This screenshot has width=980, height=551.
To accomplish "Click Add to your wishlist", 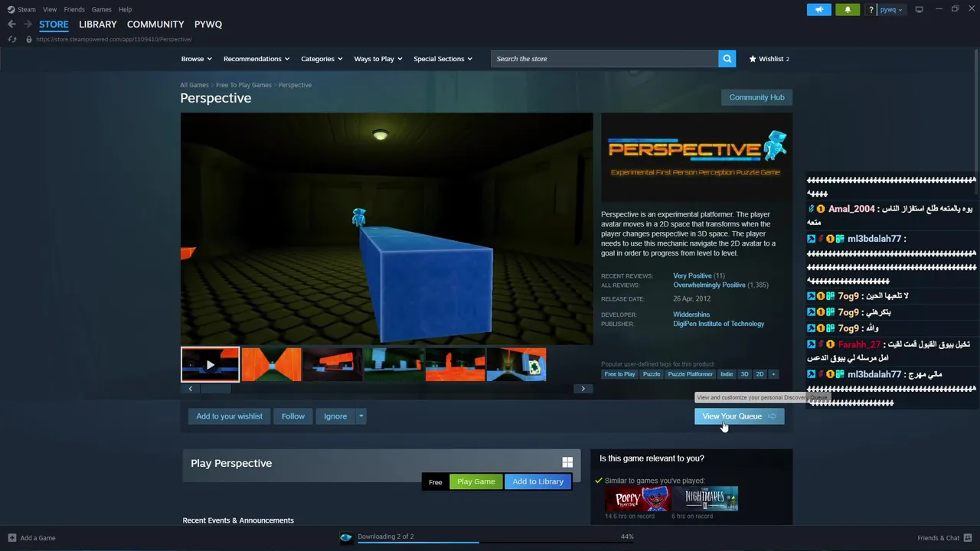I will pos(229,416).
